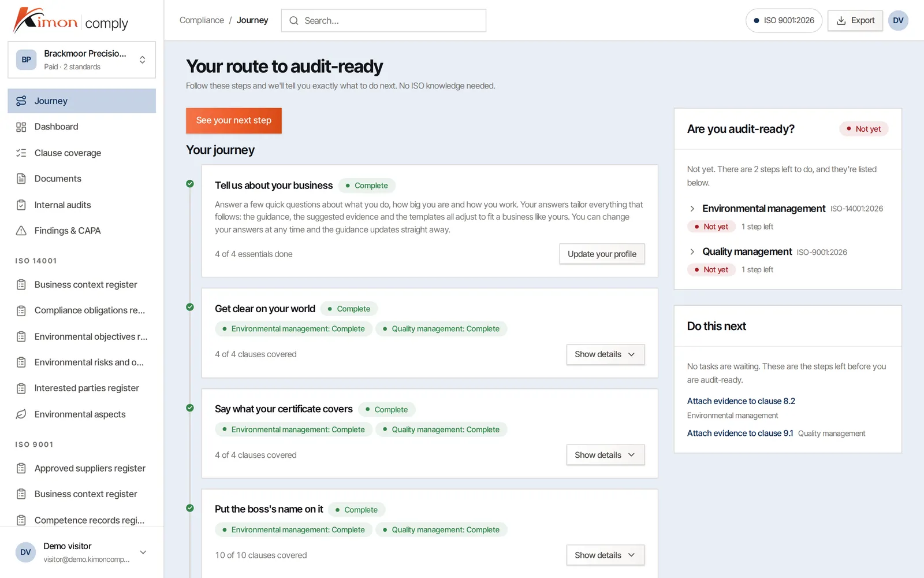Click the ISO 14001 Business context register icon
The image size is (924, 578).
(x=21, y=284)
